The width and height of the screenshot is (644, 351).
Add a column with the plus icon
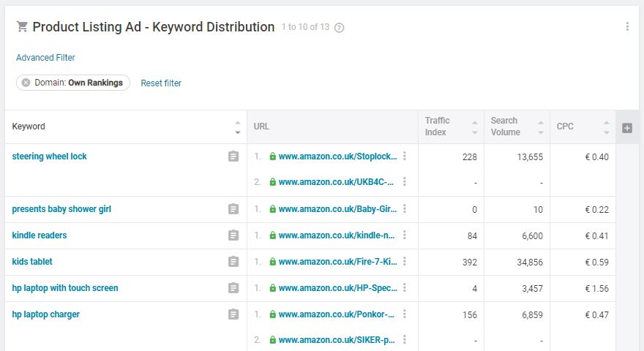[x=626, y=128]
